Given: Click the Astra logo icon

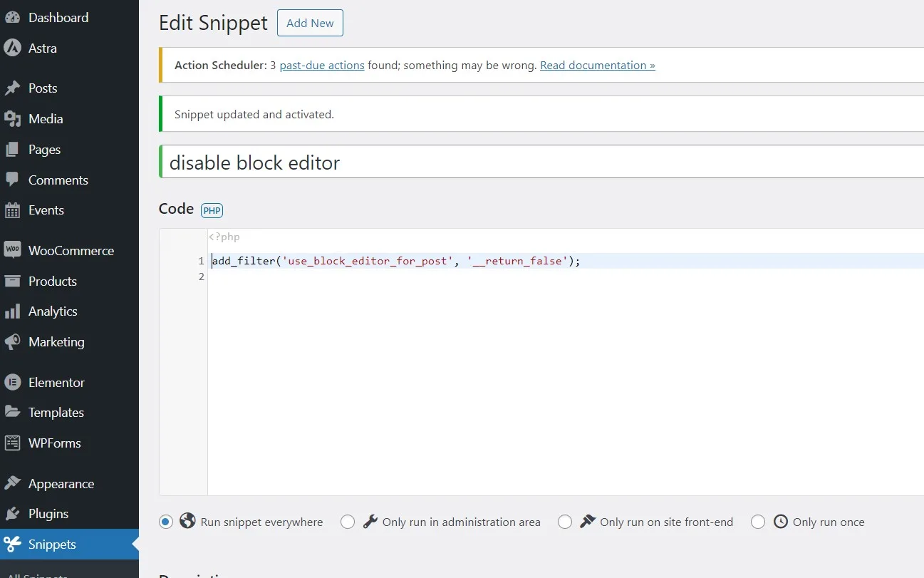Looking at the screenshot, I should [12, 48].
